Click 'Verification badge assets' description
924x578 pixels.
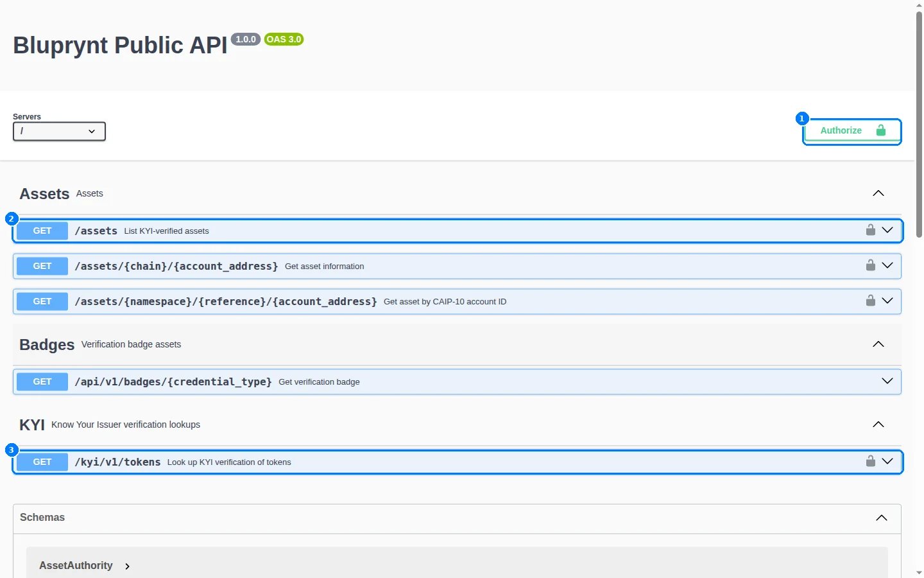coord(131,344)
